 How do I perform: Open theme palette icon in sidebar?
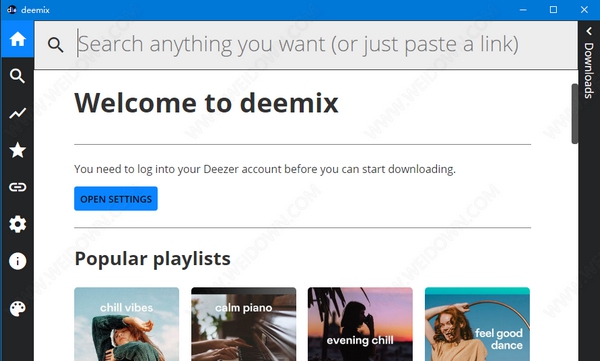point(18,309)
